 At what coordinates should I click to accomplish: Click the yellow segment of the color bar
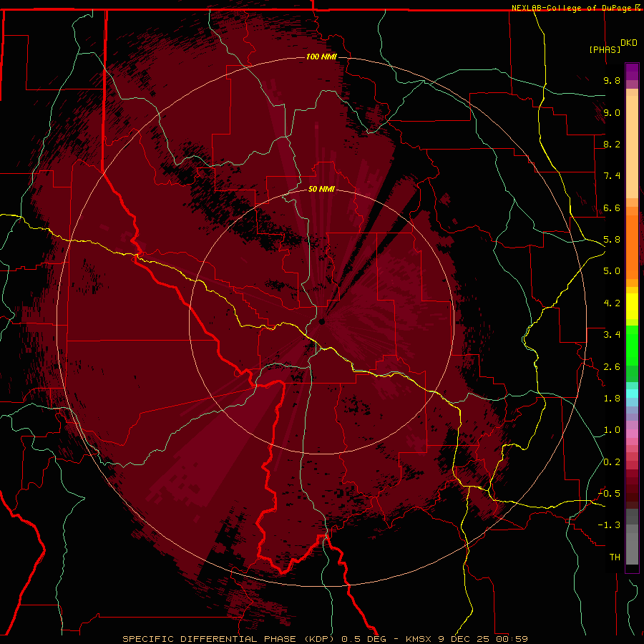tap(632, 306)
